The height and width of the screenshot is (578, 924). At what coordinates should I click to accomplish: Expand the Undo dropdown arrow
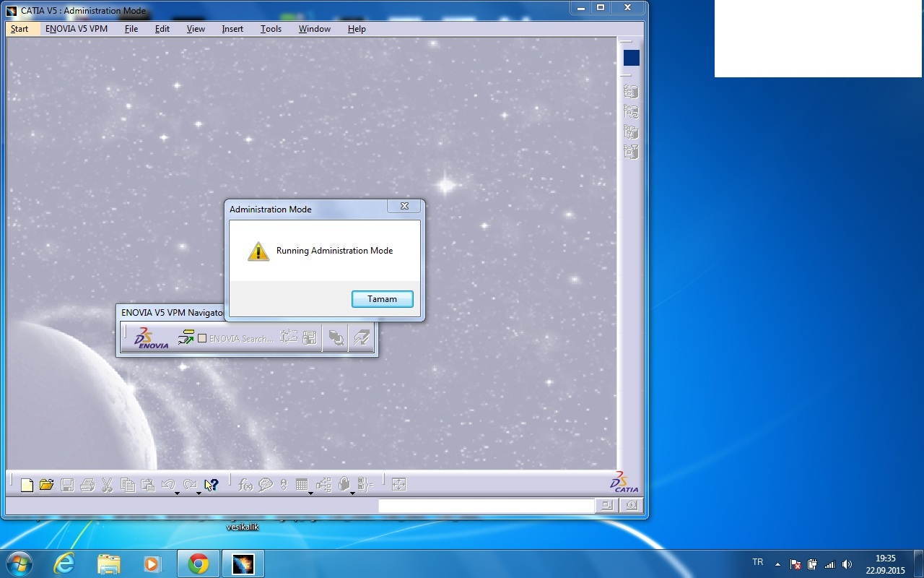[178, 492]
